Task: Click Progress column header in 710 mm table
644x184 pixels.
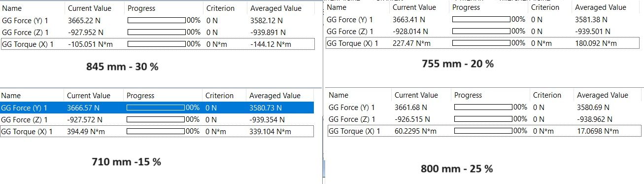Action: coord(140,96)
